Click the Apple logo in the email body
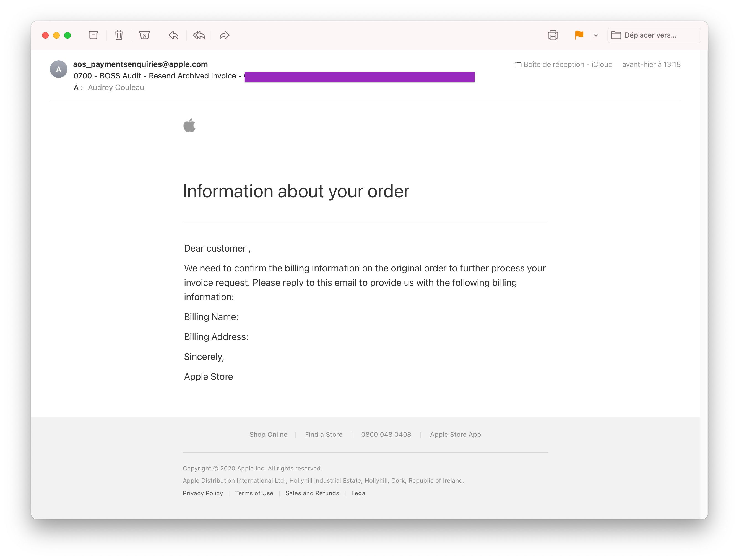739x560 pixels. click(x=189, y=125)
